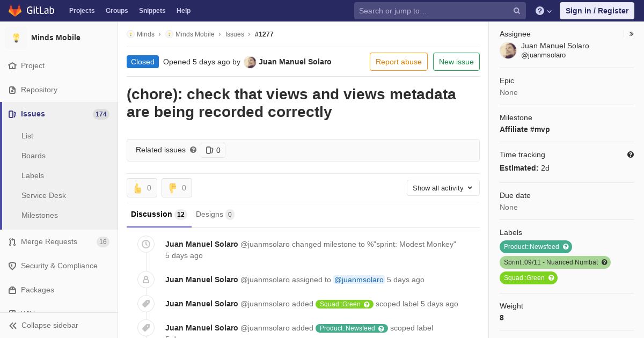Screen dimensions: 644x338
Task: Click the Squad::Green added label tag icon
Action: click(146, 304)
